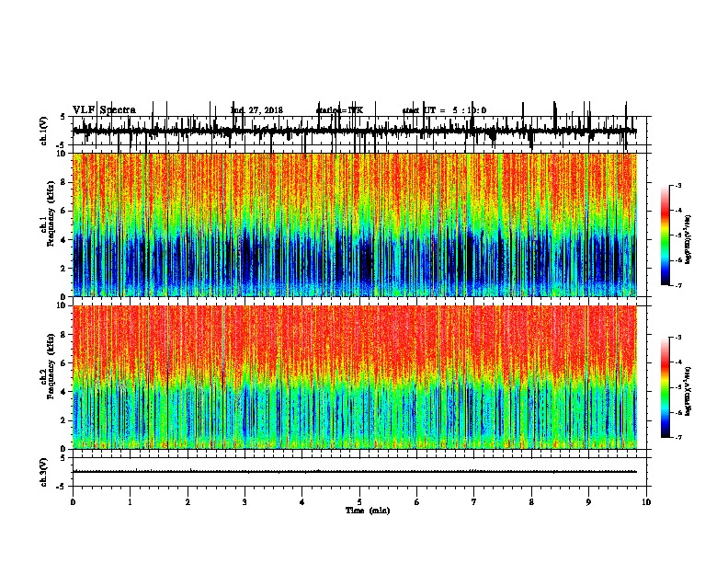Click the ch.1 colorbar log(PSD) label
Viewport: 728px width, 563px height.
pos(688,240)
